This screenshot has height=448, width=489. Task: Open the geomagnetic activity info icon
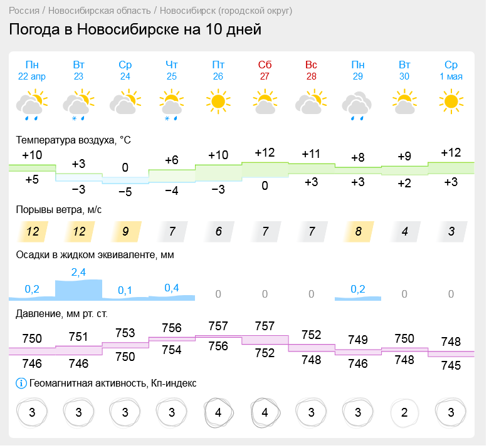[21, 383]
